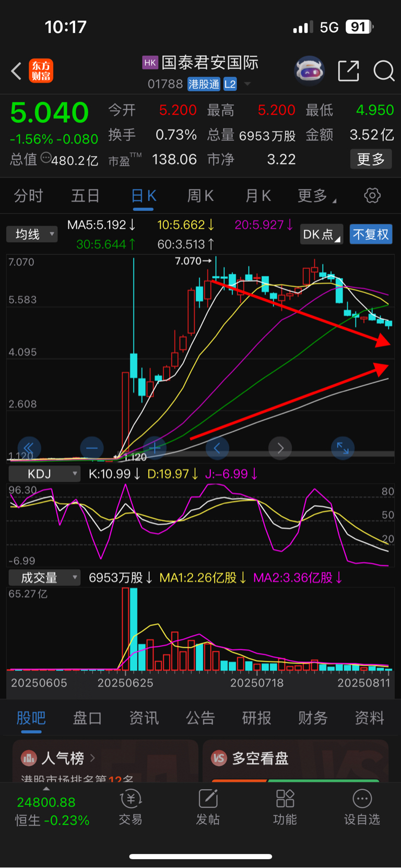Tap the 更多 quote details button
This screenshot has width=401, height=868.
pyautogui.click(x=371, y=159)
